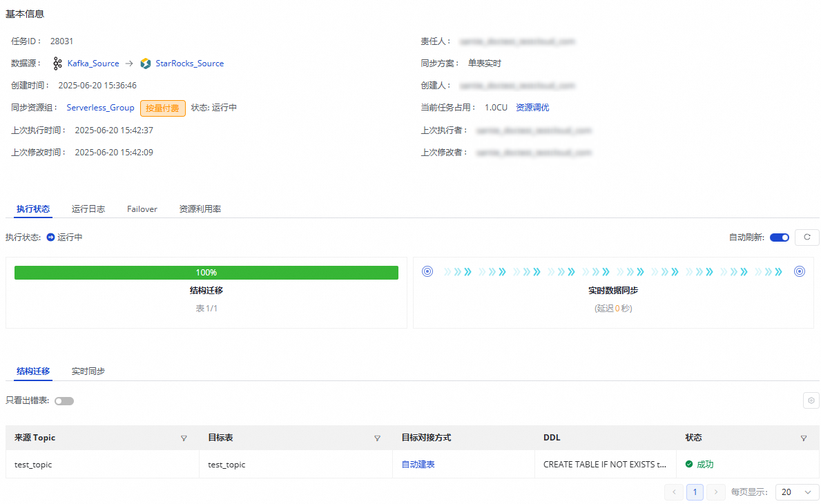The width and height of the screenshot is (821, 504).
Task: Open the StarRocks_Source link
Action: (x=190, y=64)
